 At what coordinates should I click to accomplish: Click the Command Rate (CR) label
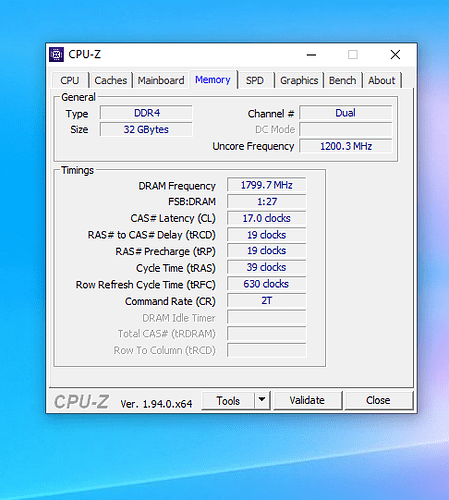point(170,301)
